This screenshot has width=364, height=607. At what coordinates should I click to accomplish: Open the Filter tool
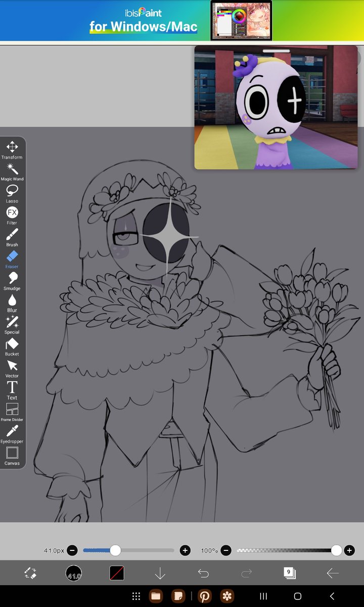[x=12, y=215]
